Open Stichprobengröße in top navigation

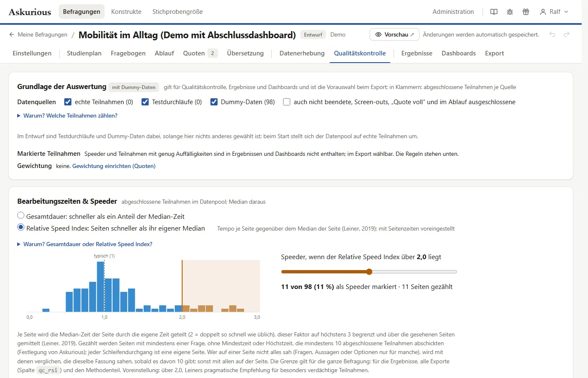(177, 12)
